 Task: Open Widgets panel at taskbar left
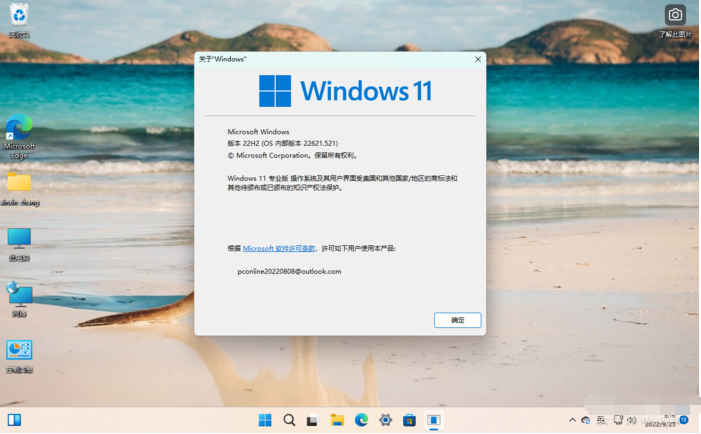[x=15, y=420]
